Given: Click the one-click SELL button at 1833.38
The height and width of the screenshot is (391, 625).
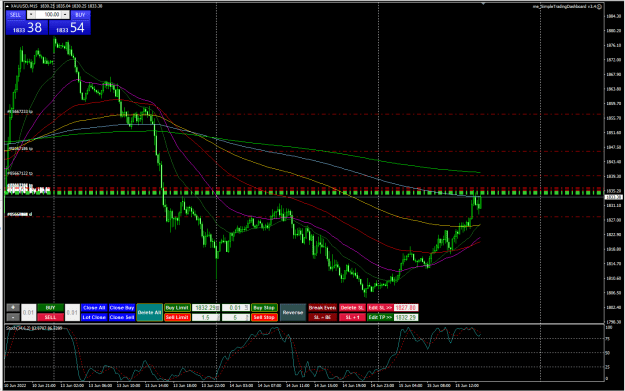Looking at the screenshot, I should click(x=27, y=28).
